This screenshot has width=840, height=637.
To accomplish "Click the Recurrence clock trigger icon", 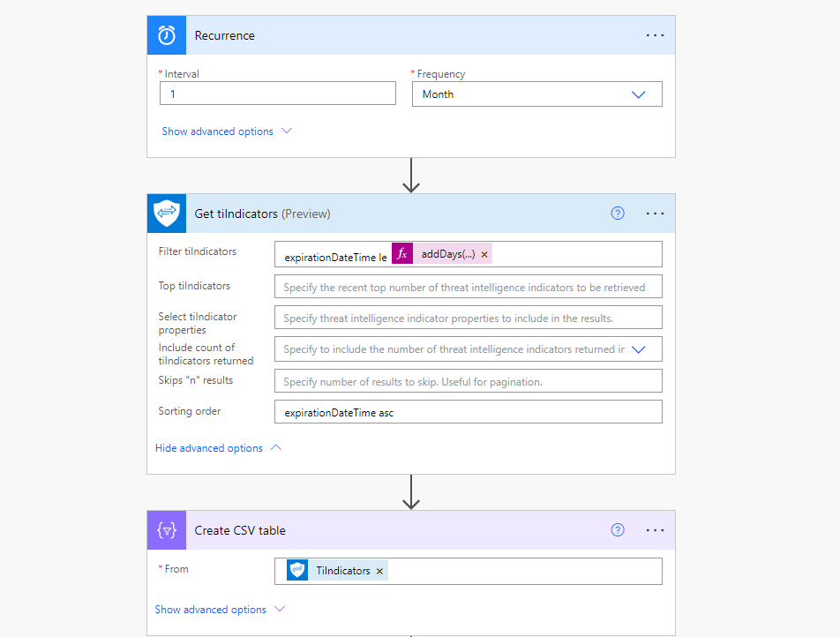I will pyautogui.click(x=167, y=36).
